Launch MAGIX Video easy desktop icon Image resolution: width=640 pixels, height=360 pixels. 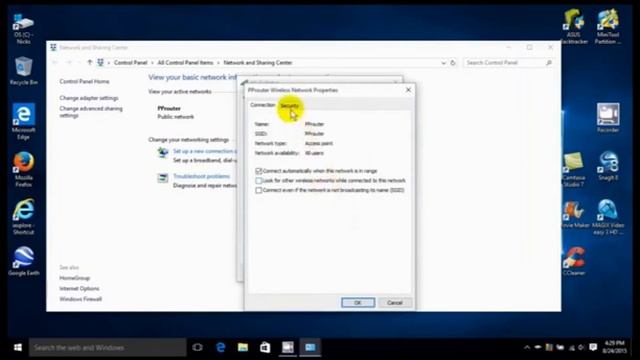coord(608,217)
